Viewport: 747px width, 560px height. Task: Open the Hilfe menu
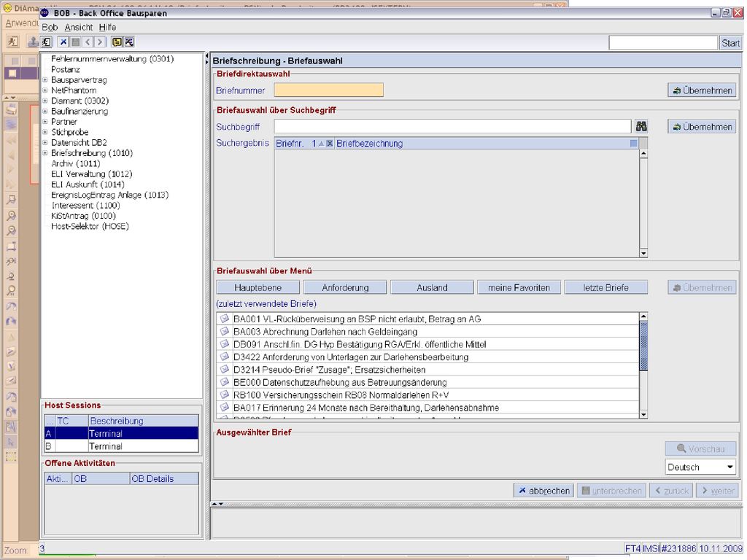point(108,27)
